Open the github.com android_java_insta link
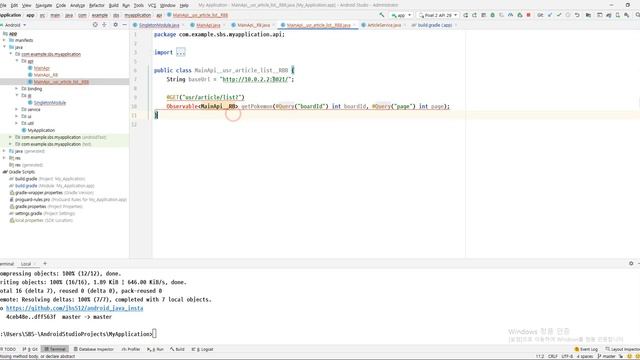This screenshot has height=360, width=640. (75, 308)
